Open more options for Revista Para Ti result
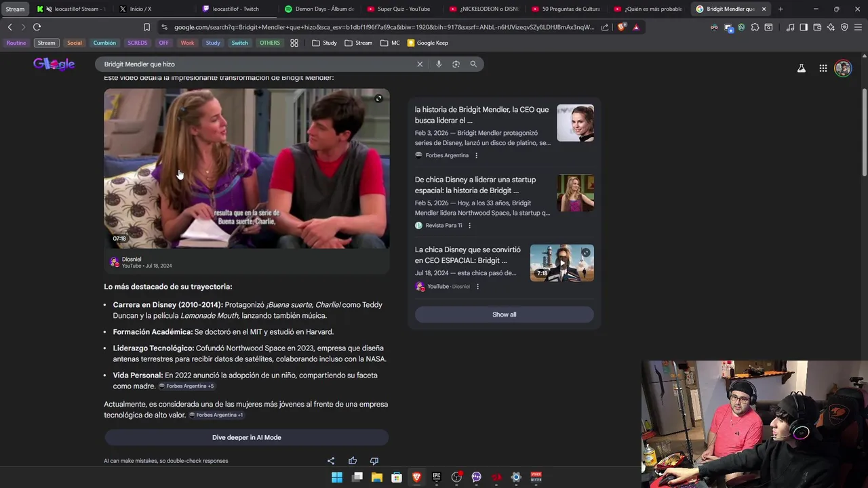The height and width of the screenshot is (488, 868). click(469, 226)
